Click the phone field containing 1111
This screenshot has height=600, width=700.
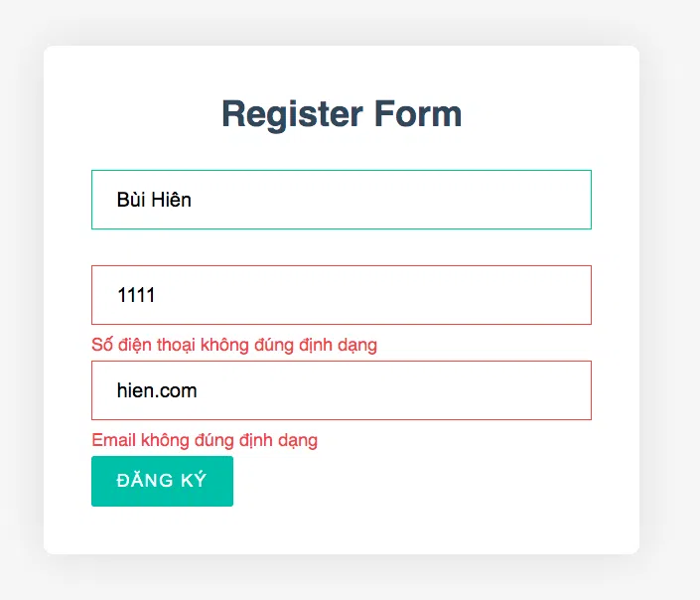pyautogui.click(x=342, y=295)
